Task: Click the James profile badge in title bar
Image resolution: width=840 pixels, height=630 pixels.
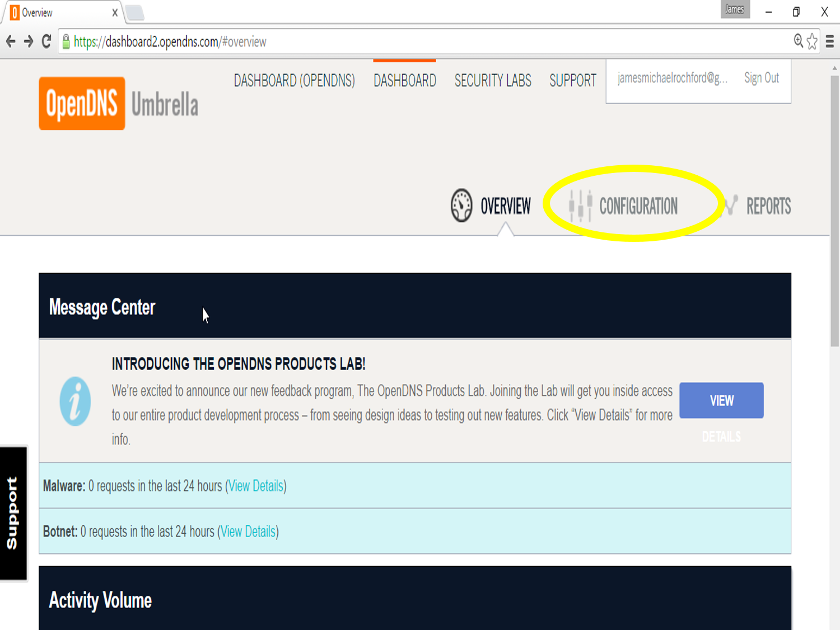Action: [735, 9]
